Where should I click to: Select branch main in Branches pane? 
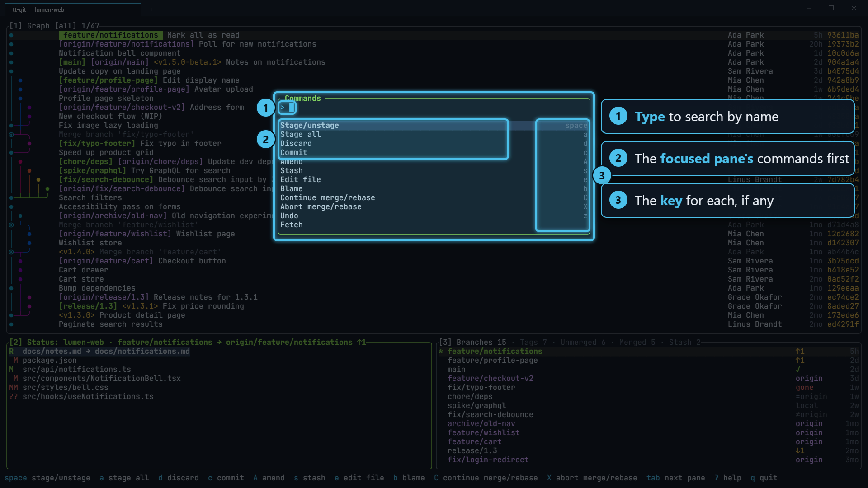[649, 370]
